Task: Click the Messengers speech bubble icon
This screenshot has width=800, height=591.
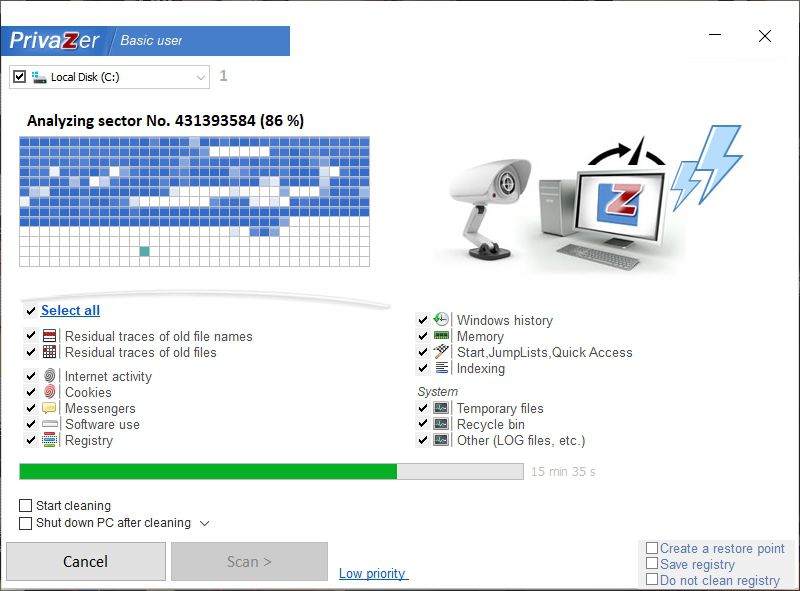Action: click(49, 408)
